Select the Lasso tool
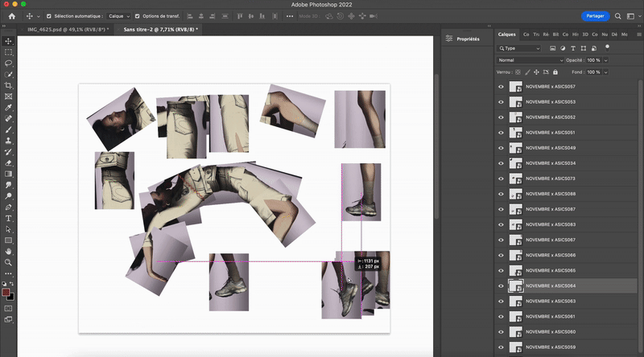The image size is (644, 357). [9, 63]
